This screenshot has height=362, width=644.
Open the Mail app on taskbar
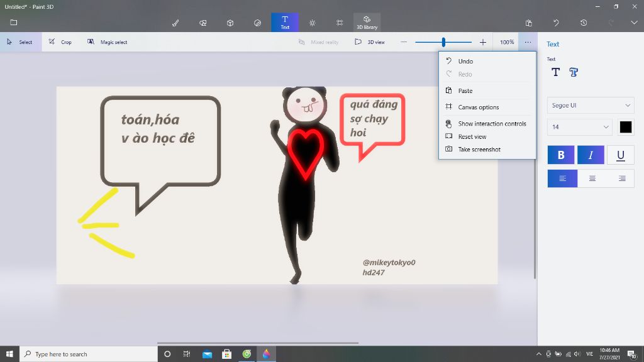click(x=207, y=354)
